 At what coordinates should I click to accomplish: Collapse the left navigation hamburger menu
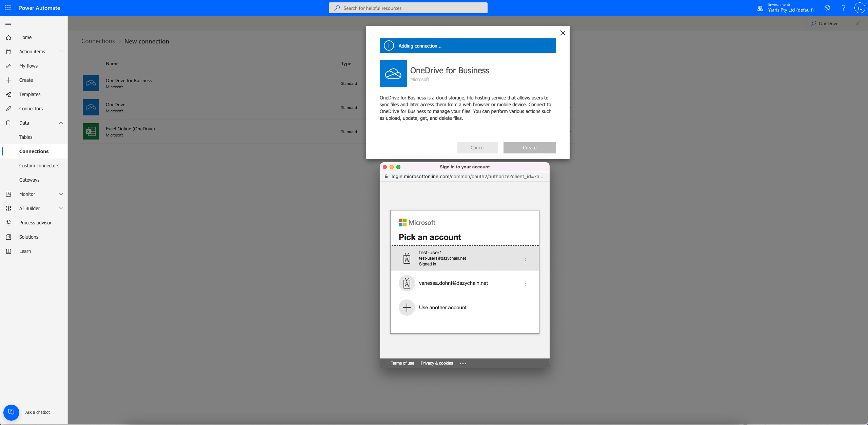tap(8, 23)
